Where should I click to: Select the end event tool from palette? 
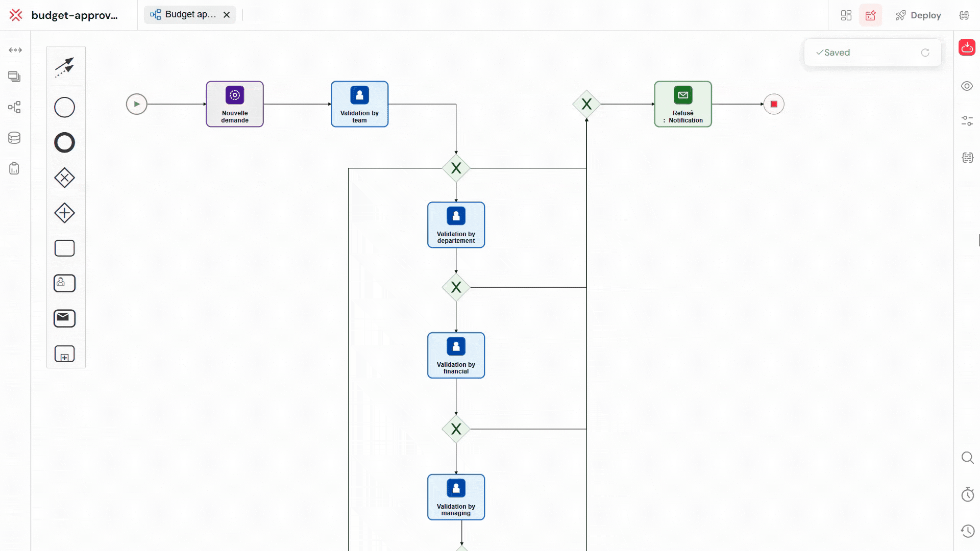[x=64, y=143]
